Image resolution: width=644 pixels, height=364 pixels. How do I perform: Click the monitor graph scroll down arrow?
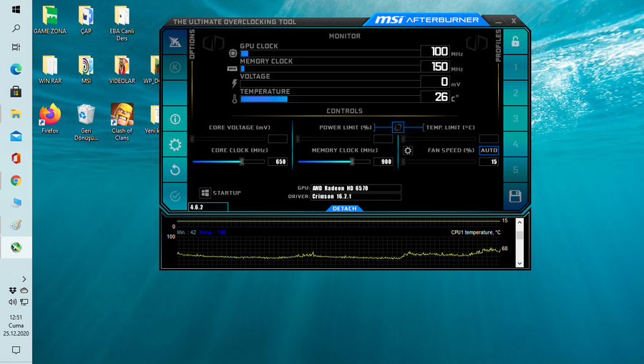[x=519, y=263]
